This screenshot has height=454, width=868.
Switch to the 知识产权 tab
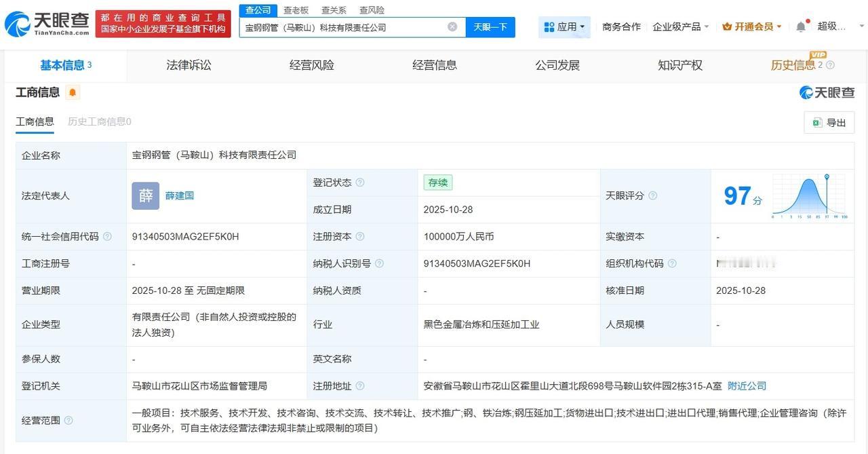[x=680, y=65]
